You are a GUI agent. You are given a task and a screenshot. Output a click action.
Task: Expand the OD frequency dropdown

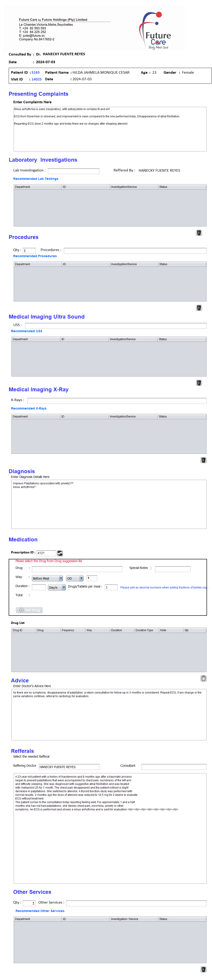[x=75, y=578]
